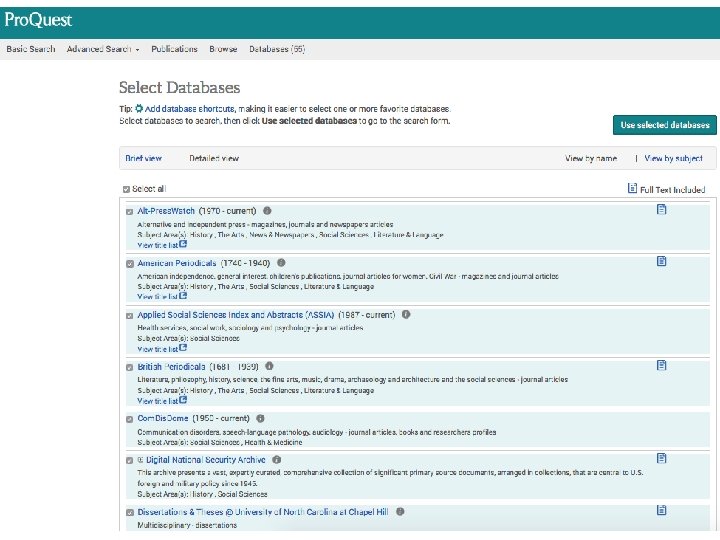
Task: Switch to Brief view tab
Action: (x=144, y=158)
